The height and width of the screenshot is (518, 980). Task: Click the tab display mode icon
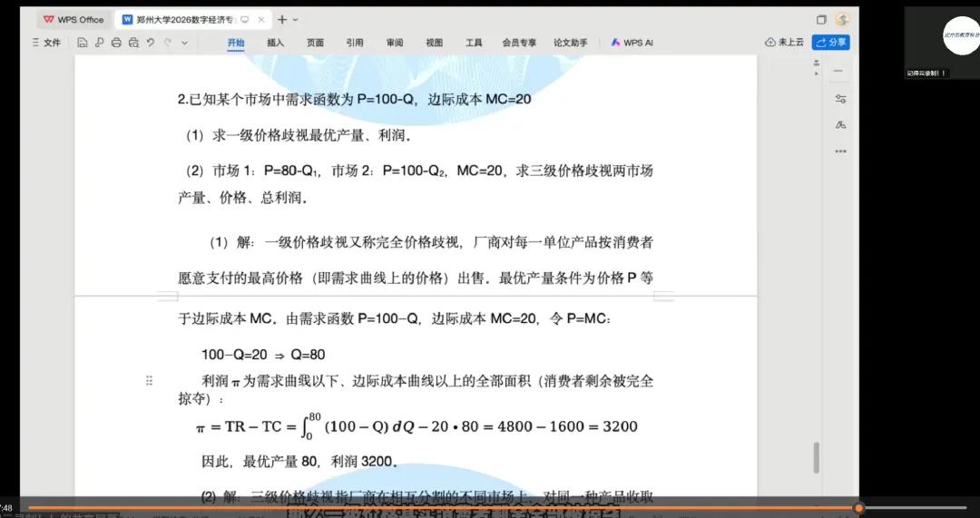pos(245,19)
